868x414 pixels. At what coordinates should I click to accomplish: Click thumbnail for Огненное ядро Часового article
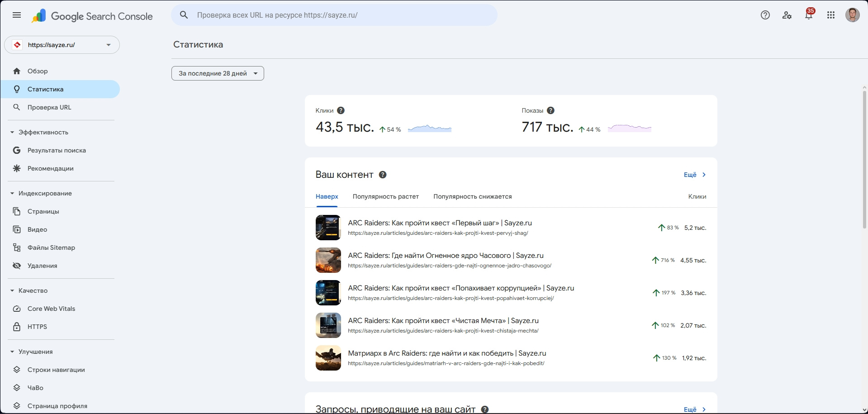(x=328, y=260)
